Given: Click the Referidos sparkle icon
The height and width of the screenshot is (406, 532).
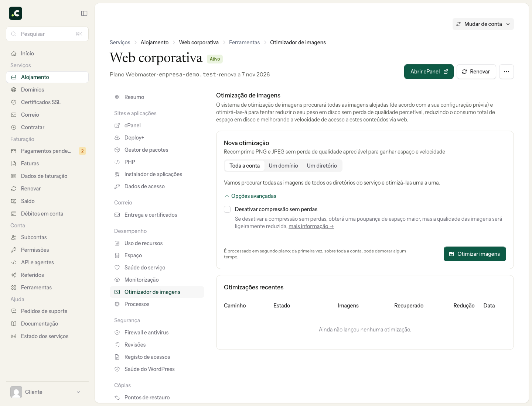Looking at the screenshot, I should click(14, 275).
